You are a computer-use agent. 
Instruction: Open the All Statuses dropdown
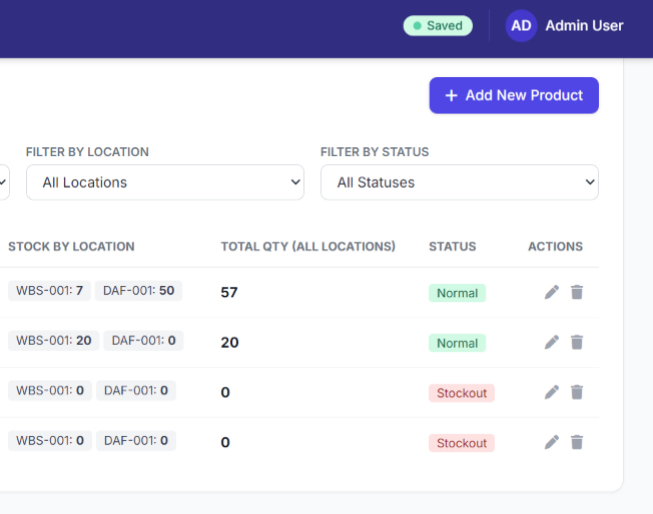460,182
